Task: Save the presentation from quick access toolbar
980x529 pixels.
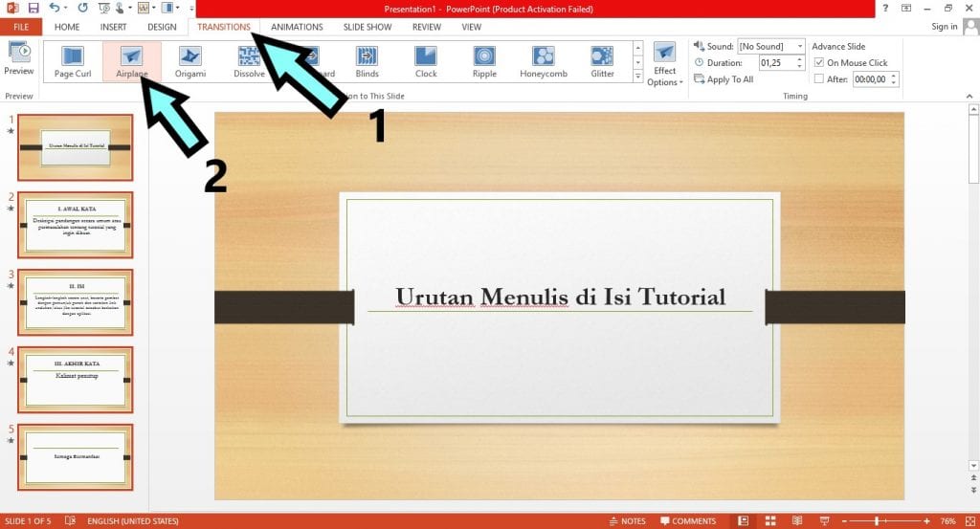Action: [33, 8]
